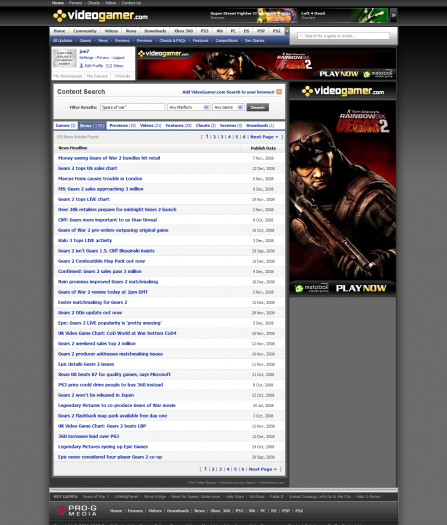The image size is (447, 525).
Task: Click the PRO-G Media footer logo
Action: click(77, 511)
